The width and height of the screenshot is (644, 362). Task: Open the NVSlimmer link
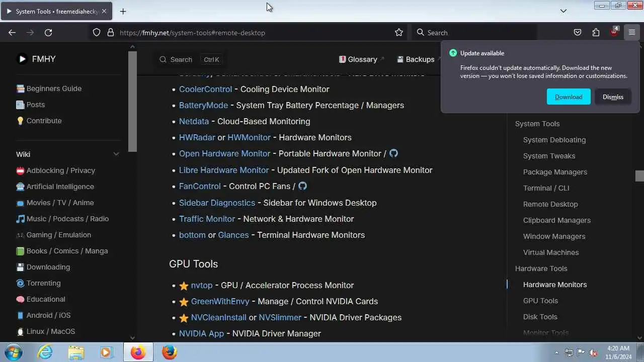click(x=280, y=317)
